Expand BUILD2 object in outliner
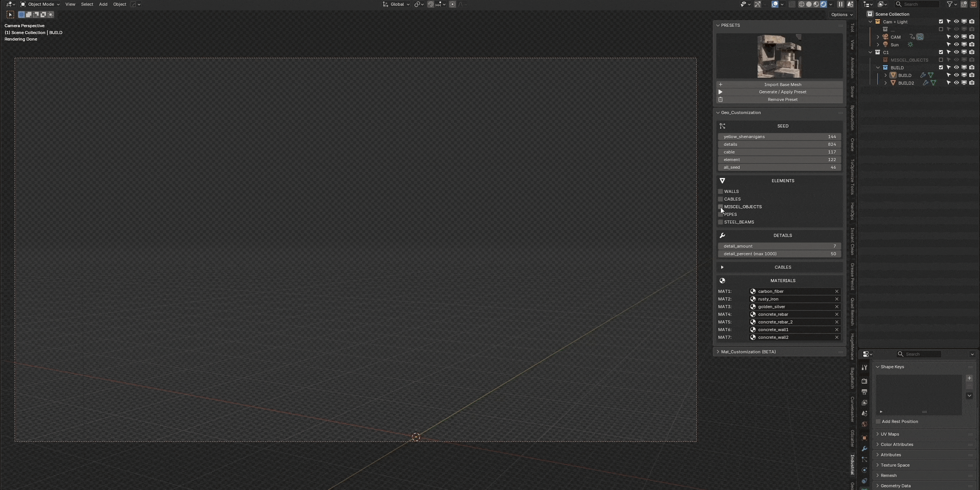The height and width of the screenshot is (490, 980). click(x=885, y=83)
